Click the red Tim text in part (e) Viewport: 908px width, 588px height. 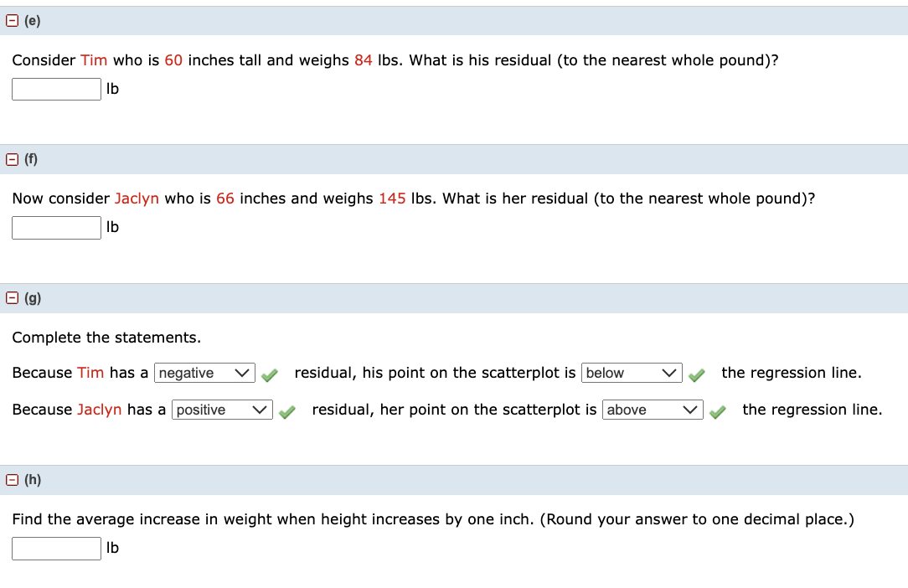(x=95, y=60)
